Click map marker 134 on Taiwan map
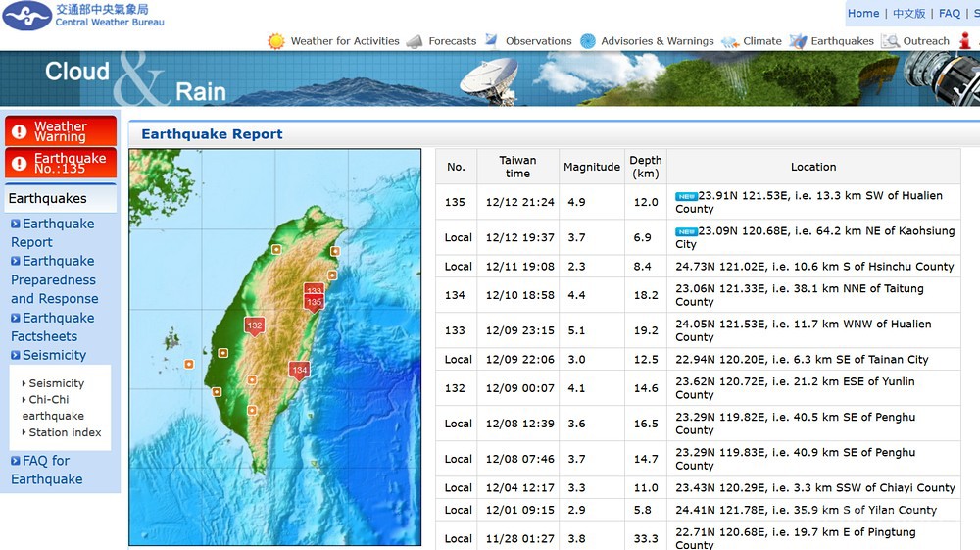Viewport: 980px width, 550px height. pos(299,370)
